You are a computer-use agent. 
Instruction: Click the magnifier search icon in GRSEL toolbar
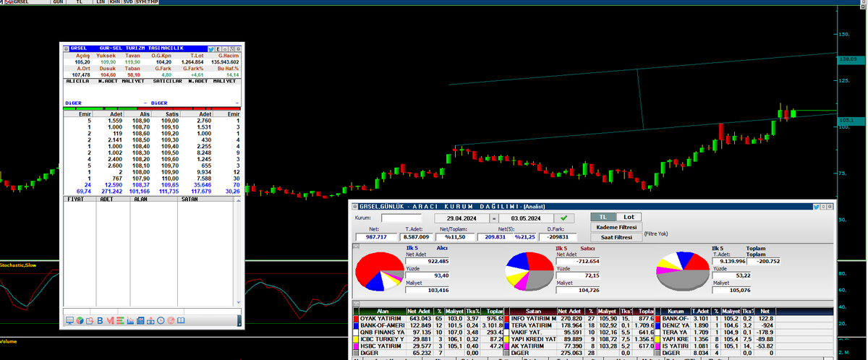pos(90,320)
